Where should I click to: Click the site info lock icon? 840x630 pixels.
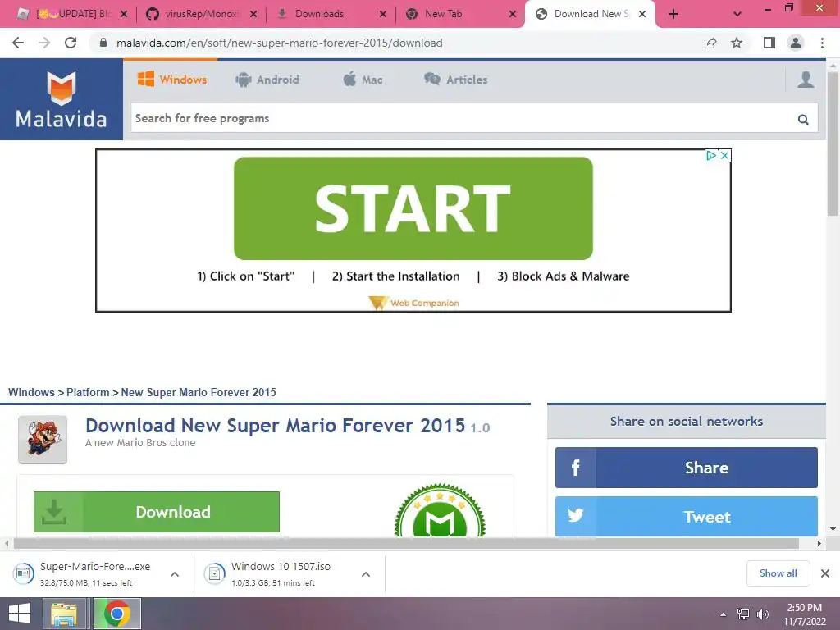(103, 43)
